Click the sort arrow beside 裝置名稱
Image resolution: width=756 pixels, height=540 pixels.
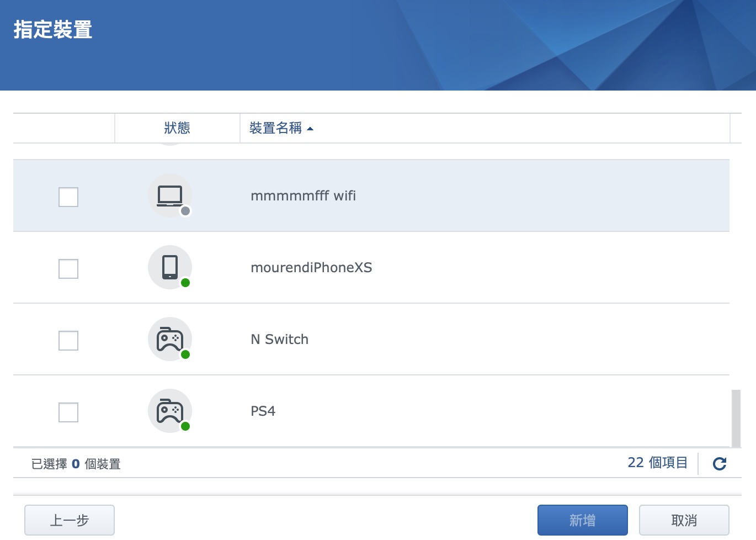310,129
